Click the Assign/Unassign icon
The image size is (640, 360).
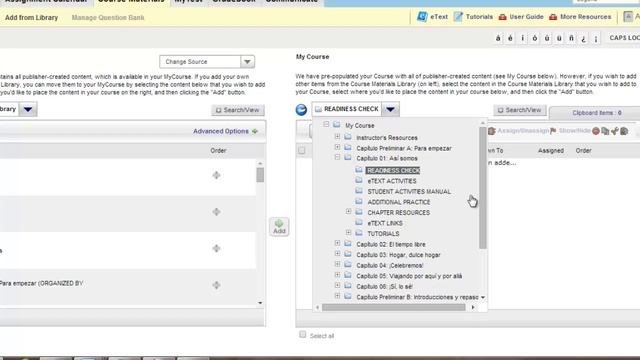pyautogui.click(x=492, y=131)
